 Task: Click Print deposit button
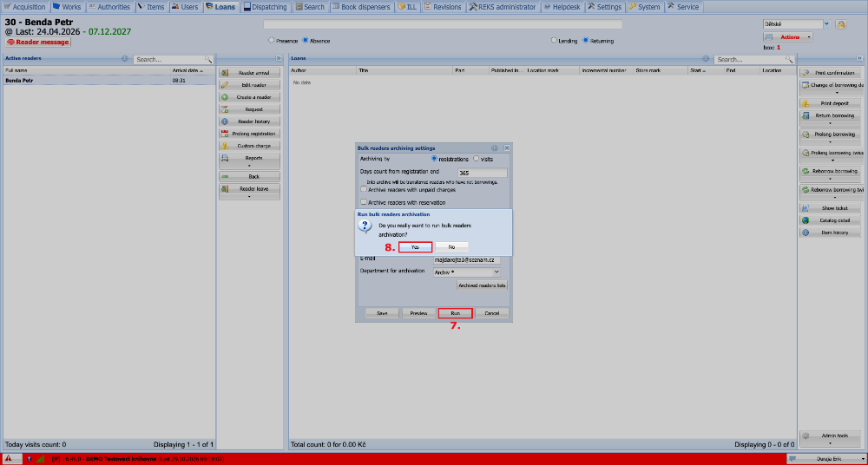tap(831, 103)
